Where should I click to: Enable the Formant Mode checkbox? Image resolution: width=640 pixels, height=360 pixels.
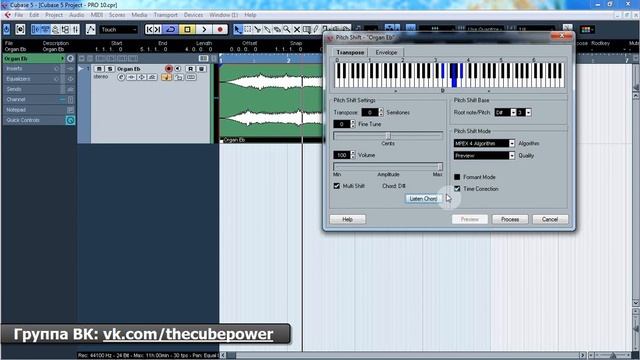pos(457,177)
